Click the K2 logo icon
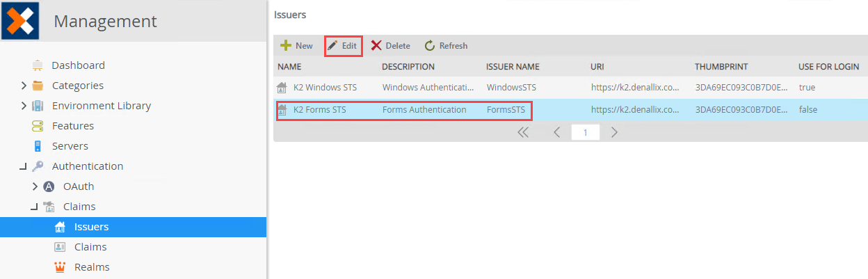The height and width of the screenshot is (279, 868). point(20,21)
